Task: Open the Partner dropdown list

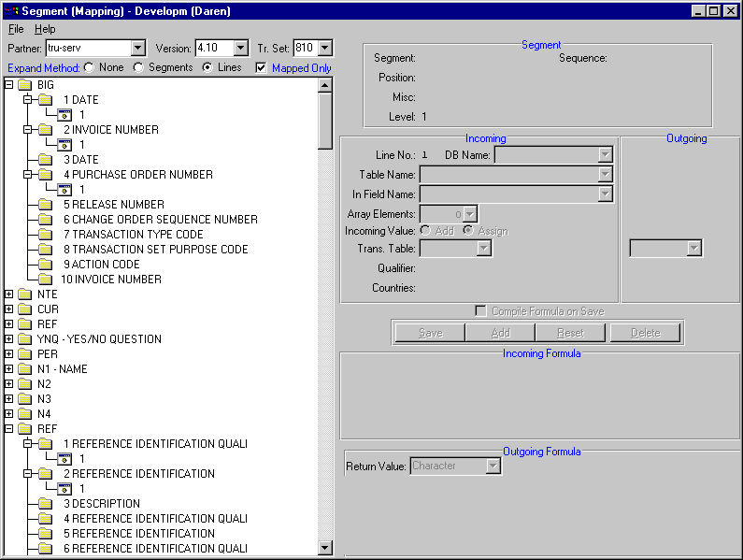Action: 138,48
